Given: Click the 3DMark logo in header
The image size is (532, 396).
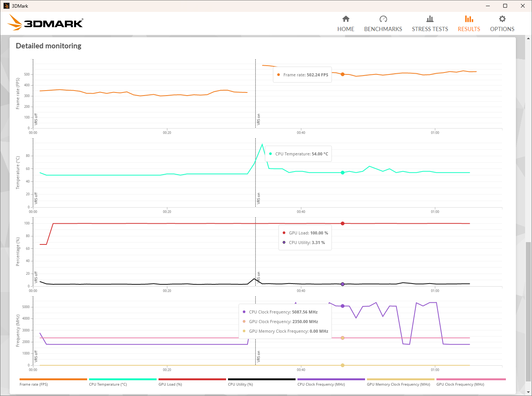Looking at the screenshot, I should pos(45,23).
